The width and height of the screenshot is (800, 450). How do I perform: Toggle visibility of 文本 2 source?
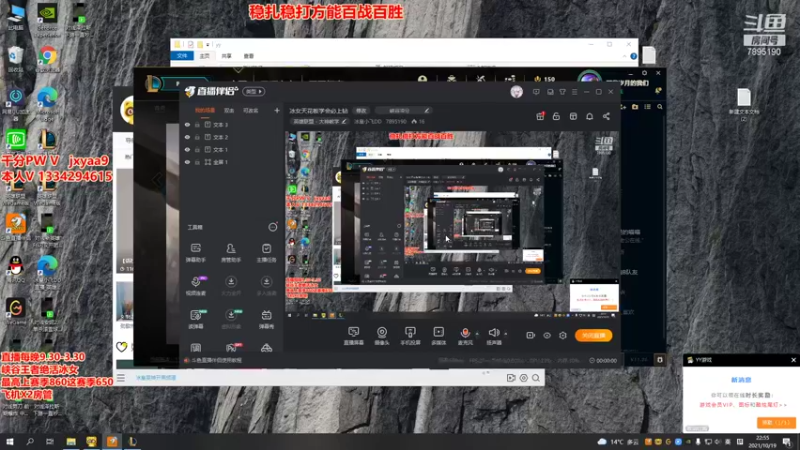pyautogui.click(x=187, y=137)
